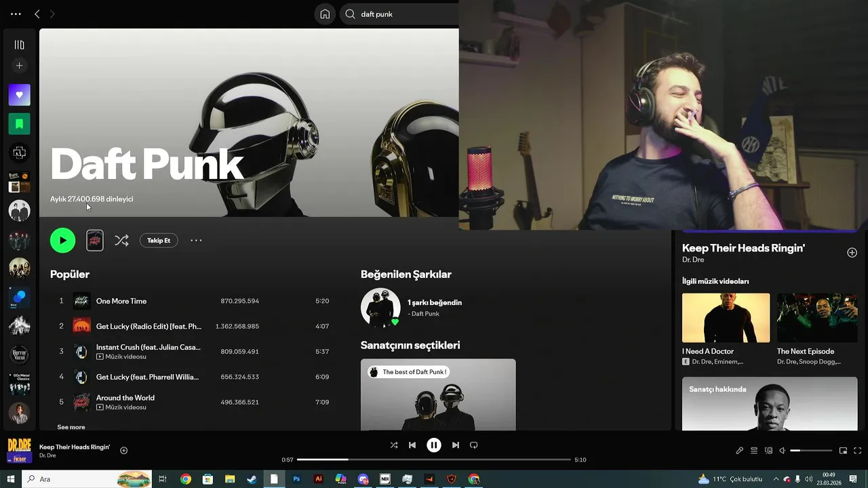Toggle shuffle in the player controls
Viewport: 868px width, 488px height.
tap(394, 445)
